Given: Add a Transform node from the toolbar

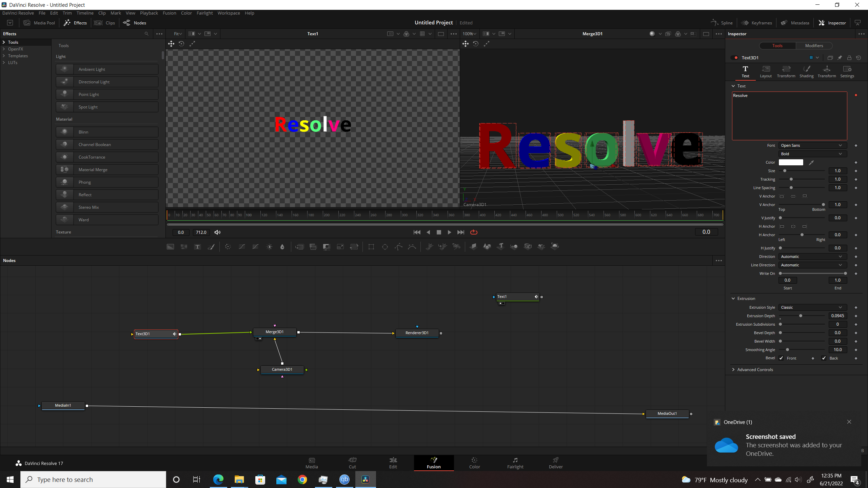Looking at the screenshot, I should tap(354, 247).
